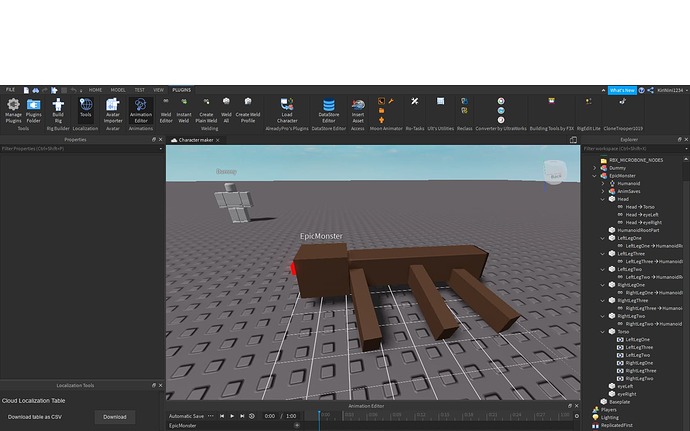Image resolution: width=690 pixels, height=431 pixels.
Task: Click Create Weld Profile
Action: click(248, 110)
